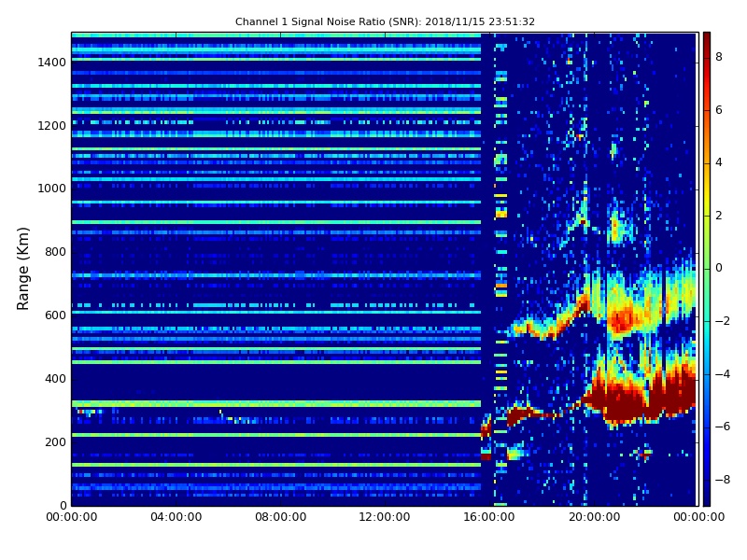This screenshot has width=747, height=560.
Task: Select the 1400 range tick label
Action: [x=52, y=62]
